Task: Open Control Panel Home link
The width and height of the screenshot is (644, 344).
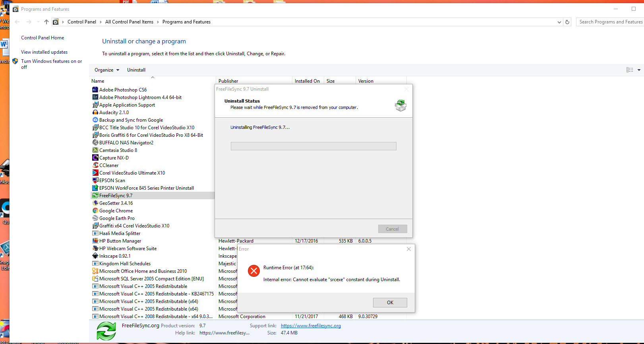Action: [43, 38]
